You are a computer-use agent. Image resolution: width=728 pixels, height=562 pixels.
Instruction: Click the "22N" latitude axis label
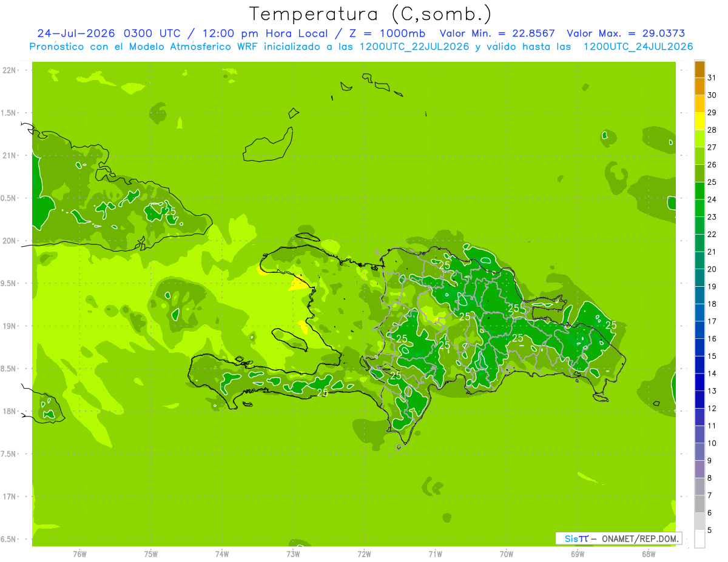[10, 70]
